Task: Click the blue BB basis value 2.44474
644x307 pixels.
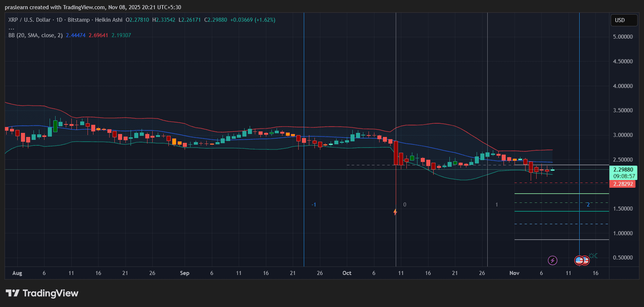Action: (x=75, y=35)
